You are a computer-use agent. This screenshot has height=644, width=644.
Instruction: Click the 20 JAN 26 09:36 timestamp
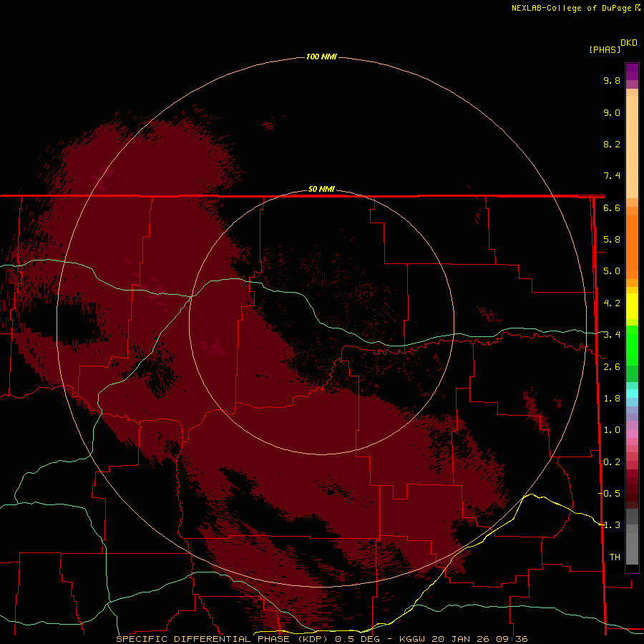point(479,639)
